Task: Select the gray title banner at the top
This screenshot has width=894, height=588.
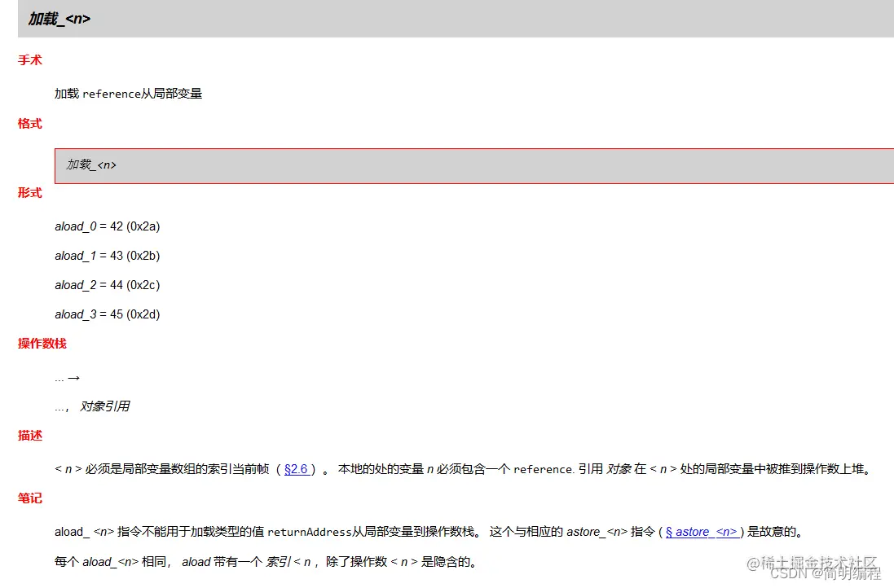Action: tap(447, 17)
